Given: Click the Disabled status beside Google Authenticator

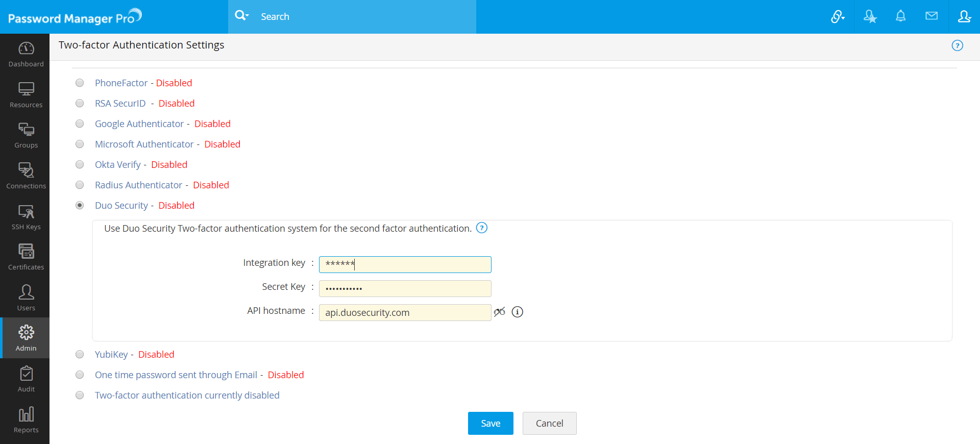Looking at the screenshot, I should (x=212, y=124).
